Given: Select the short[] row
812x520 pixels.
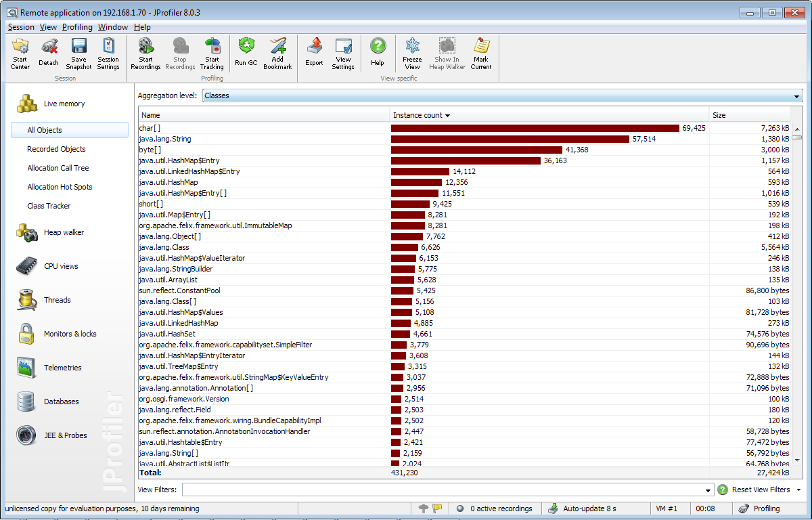Looking at the screenshot, I should [465, 204].
